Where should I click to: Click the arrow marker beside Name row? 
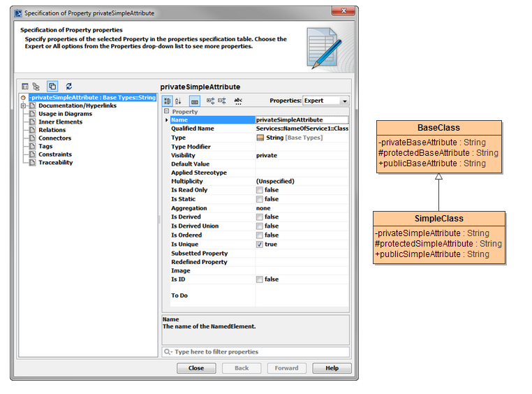coord(166,120)
